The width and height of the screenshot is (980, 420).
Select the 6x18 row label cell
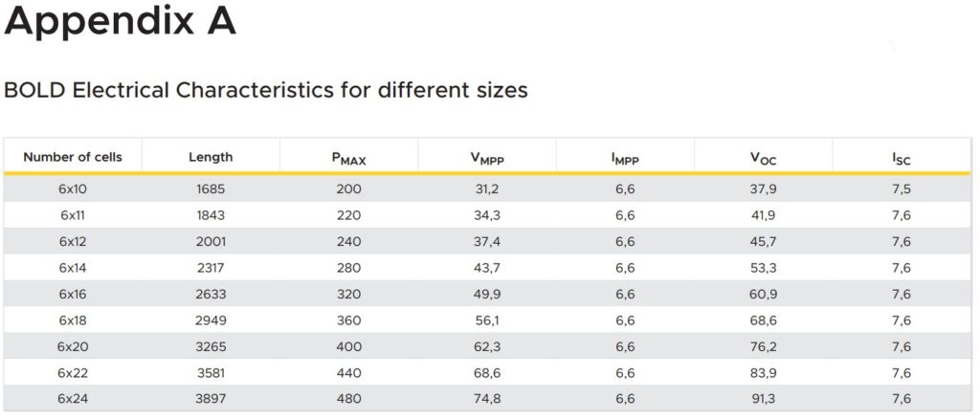click(73, 321)
